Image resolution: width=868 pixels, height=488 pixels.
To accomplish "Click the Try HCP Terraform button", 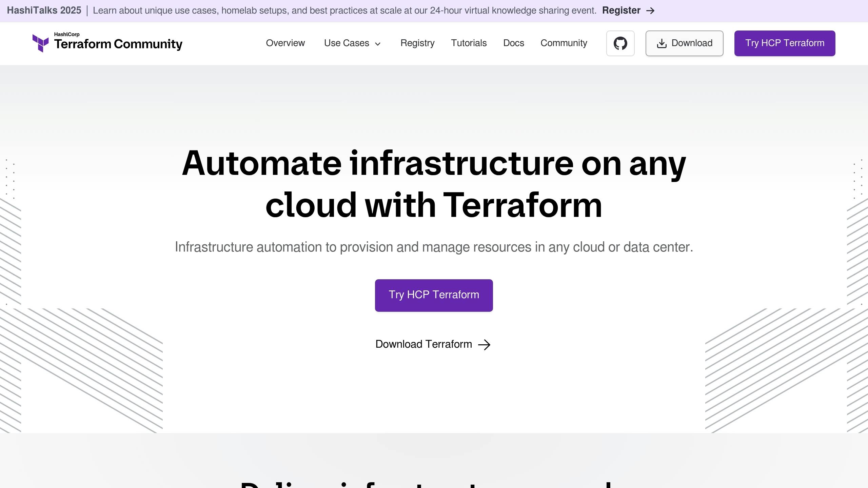I will point(434,295).
